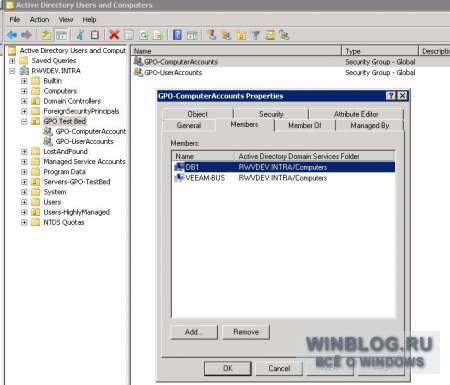Click the Create New Group toolbar icon
The height and width of the screenshot is (385, 450).
click(x=226, y=35)
